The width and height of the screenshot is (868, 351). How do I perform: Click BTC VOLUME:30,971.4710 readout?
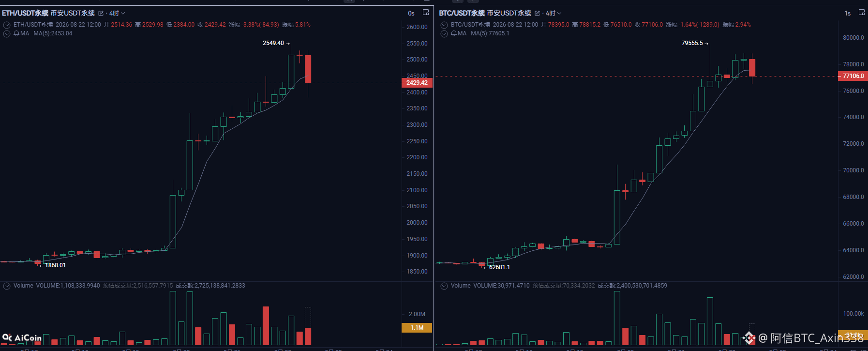(502, 286)
